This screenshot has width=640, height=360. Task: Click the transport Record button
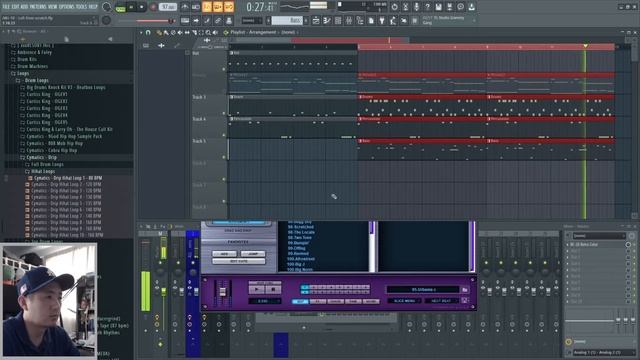point(153,7)
